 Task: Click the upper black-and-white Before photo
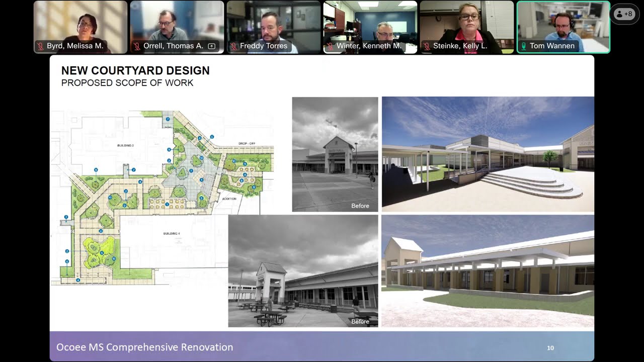(335, 154)
